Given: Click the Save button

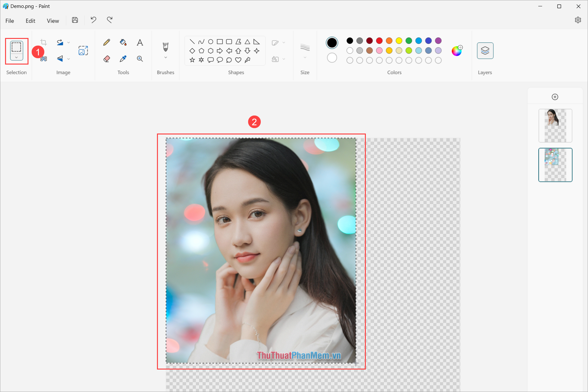Looking at the screenshot, I should [x=75, y=20].
